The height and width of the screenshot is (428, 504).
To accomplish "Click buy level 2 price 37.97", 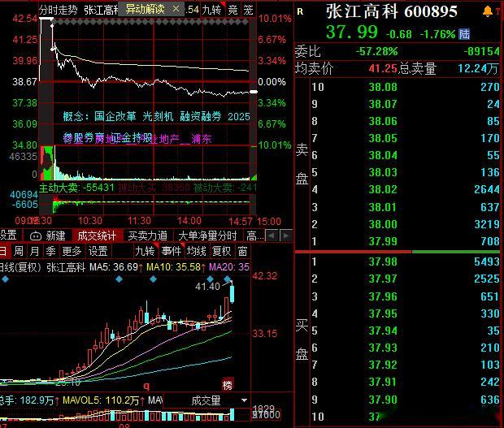I will 383,279.
